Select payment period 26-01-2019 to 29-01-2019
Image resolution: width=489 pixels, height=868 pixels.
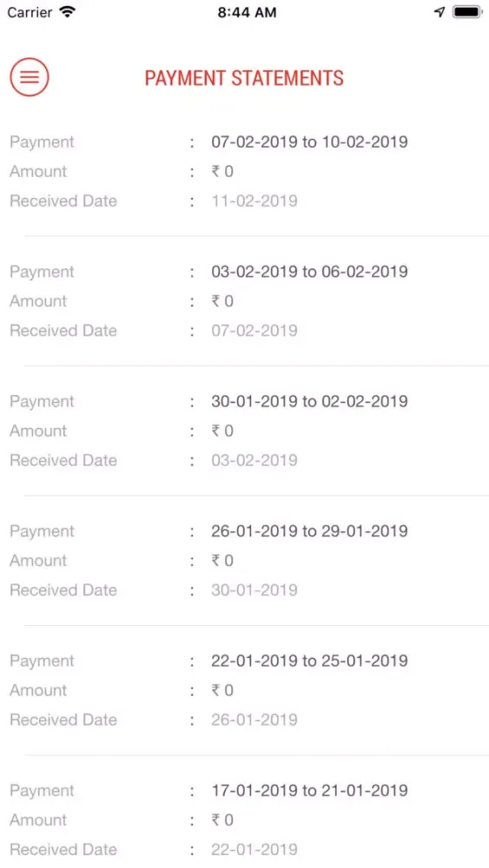tap(309, 531)
